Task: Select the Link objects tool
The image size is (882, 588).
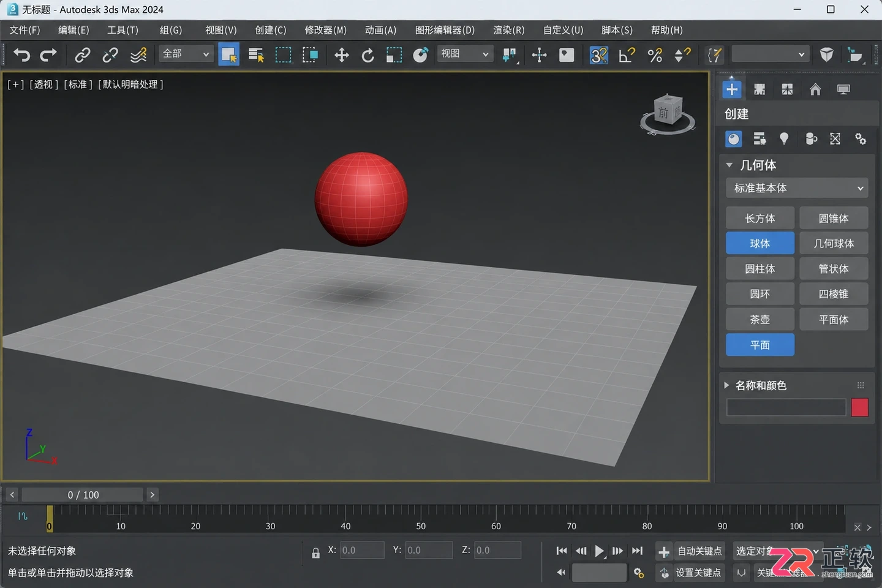Action: (82, 55)
